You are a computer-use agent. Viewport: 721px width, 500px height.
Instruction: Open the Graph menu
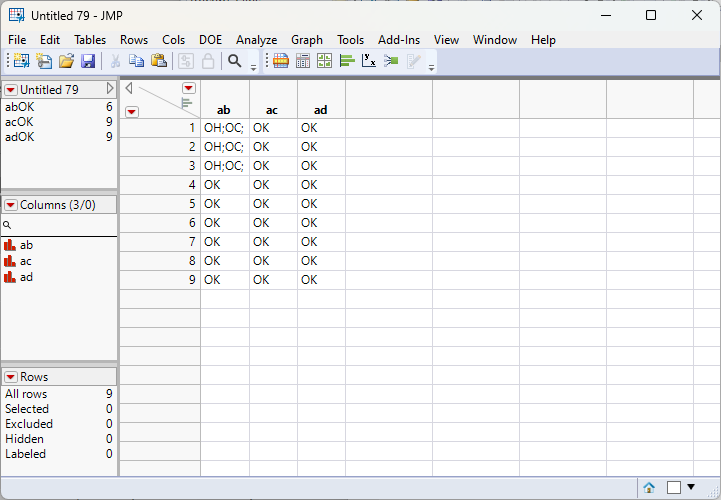tap(307, 40)
